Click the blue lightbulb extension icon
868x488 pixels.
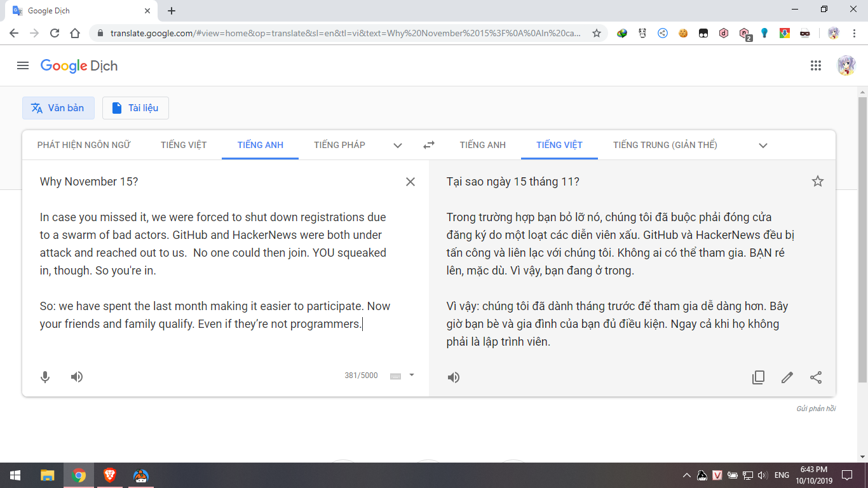coord(764,33)
